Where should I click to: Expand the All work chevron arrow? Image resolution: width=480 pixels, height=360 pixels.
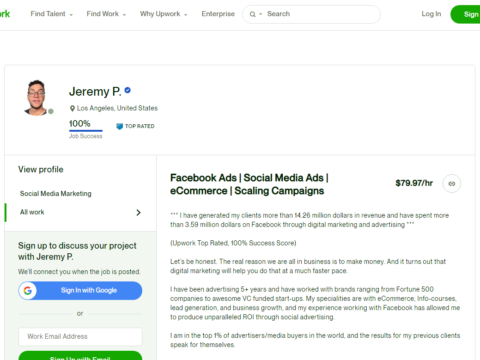(x=138, y=213)
